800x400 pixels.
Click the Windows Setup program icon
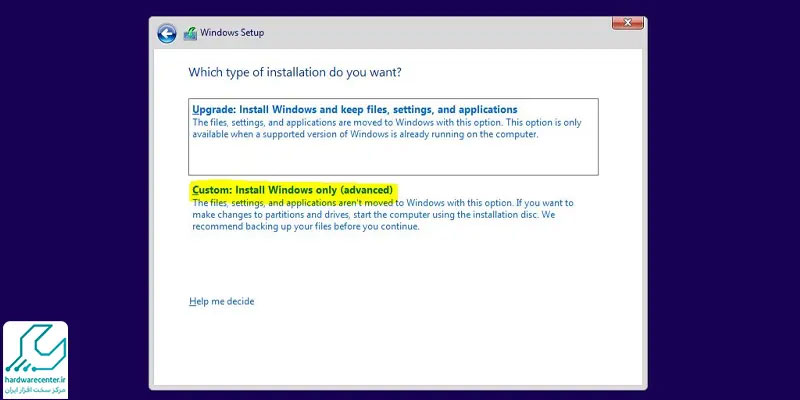point(190,32)
